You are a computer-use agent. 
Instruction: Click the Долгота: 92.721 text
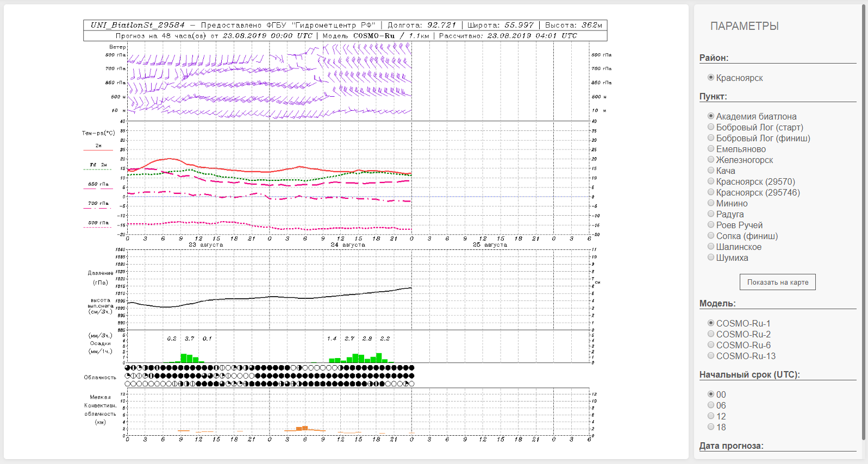pyautogui.click(x=422, y=25)
